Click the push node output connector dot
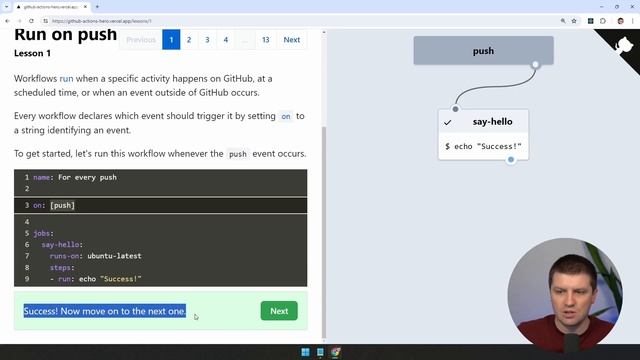This screenshot has height=360, width=640. pyautogui.click(x=535, y=64)
